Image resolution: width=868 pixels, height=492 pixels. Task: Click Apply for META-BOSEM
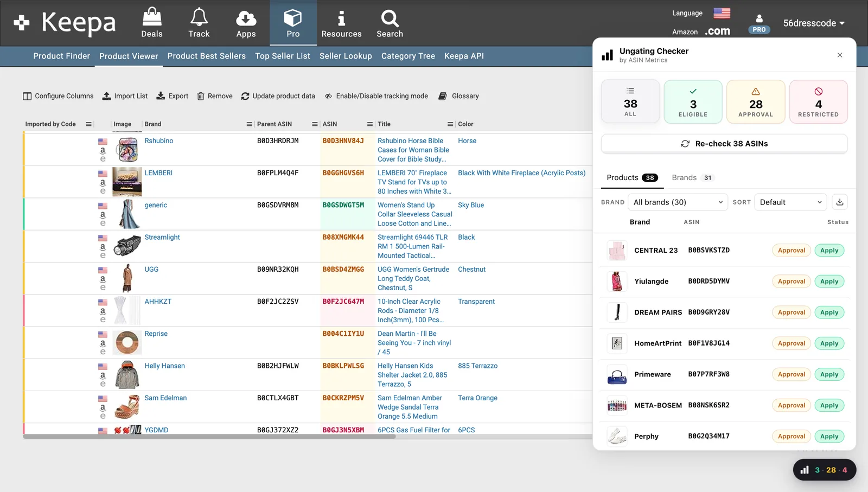point(829,405)
